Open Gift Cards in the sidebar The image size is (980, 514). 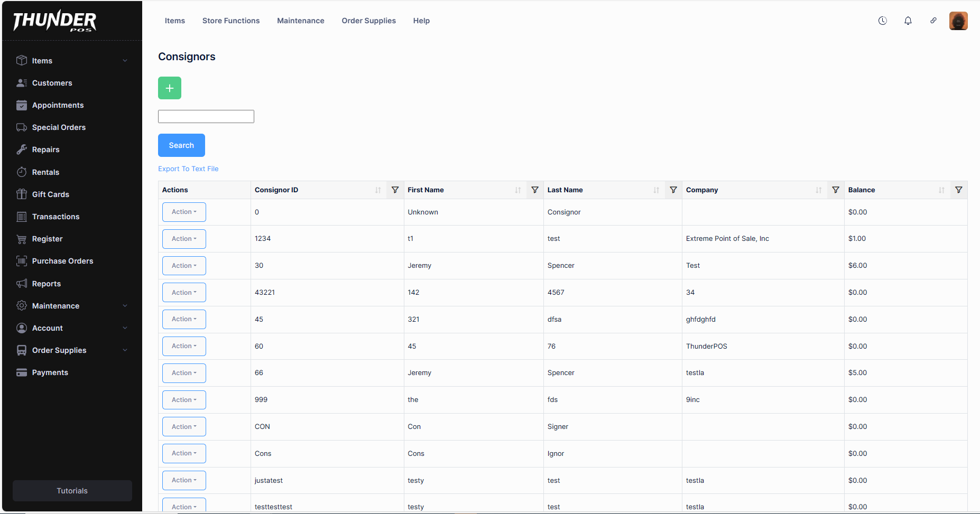click(x=50, y=194)
